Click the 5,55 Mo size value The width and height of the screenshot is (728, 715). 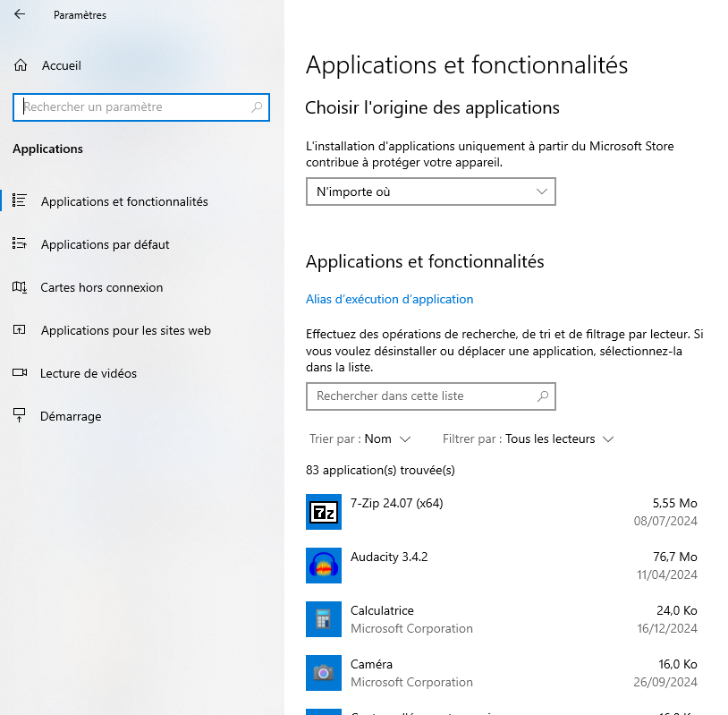coord(675,503)
